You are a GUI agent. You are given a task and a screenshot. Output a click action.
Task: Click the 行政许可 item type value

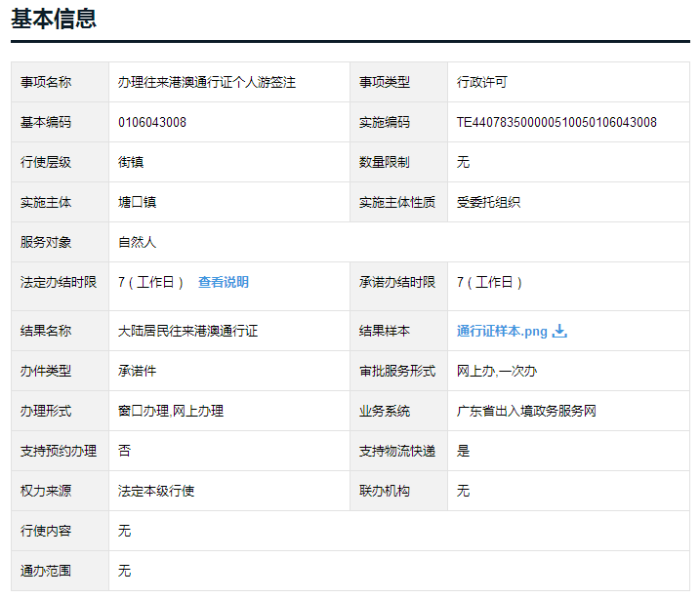click(482, 83)
